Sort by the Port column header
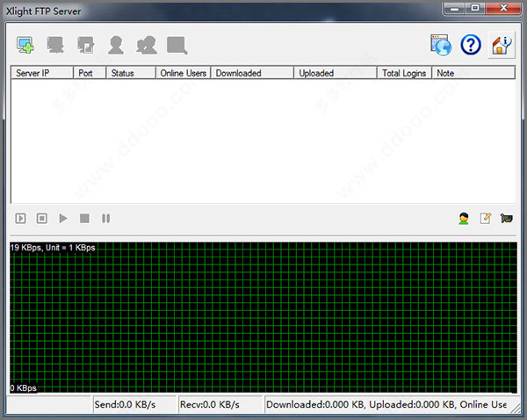 90,73
